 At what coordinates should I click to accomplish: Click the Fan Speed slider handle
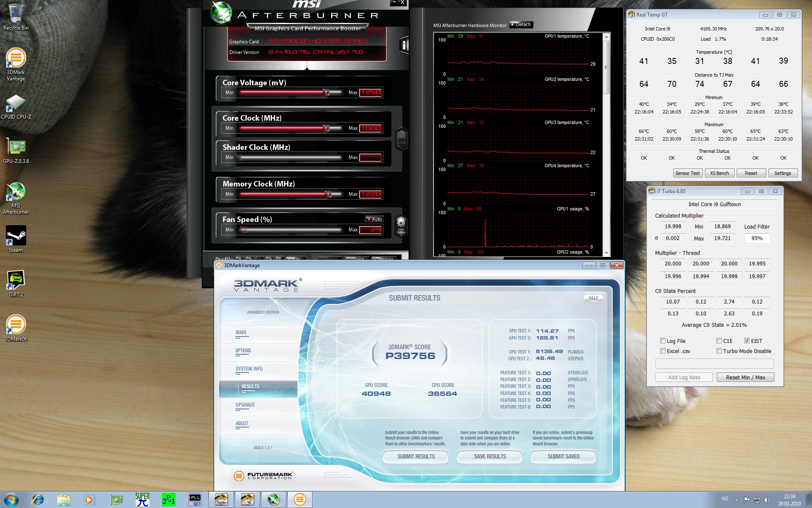coord(243,230)
